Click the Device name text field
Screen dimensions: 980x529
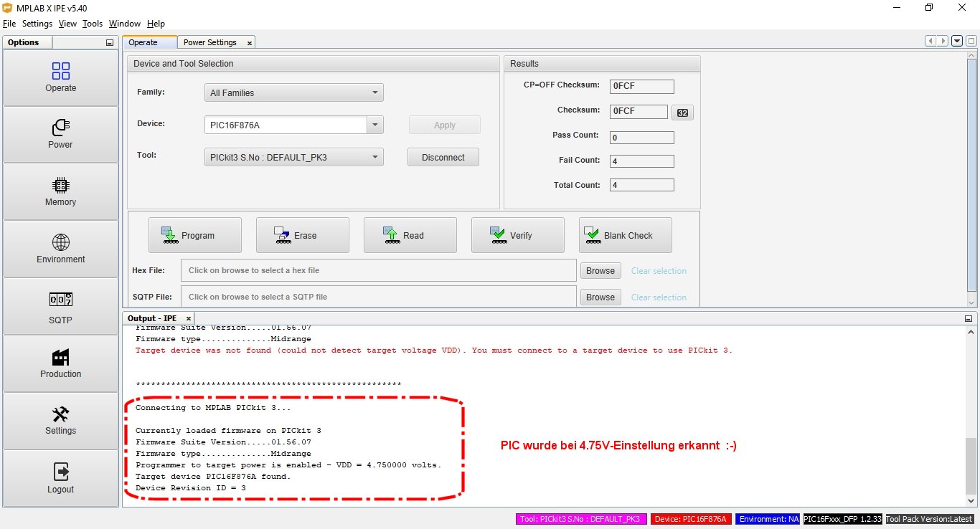[x=286, y=125]
